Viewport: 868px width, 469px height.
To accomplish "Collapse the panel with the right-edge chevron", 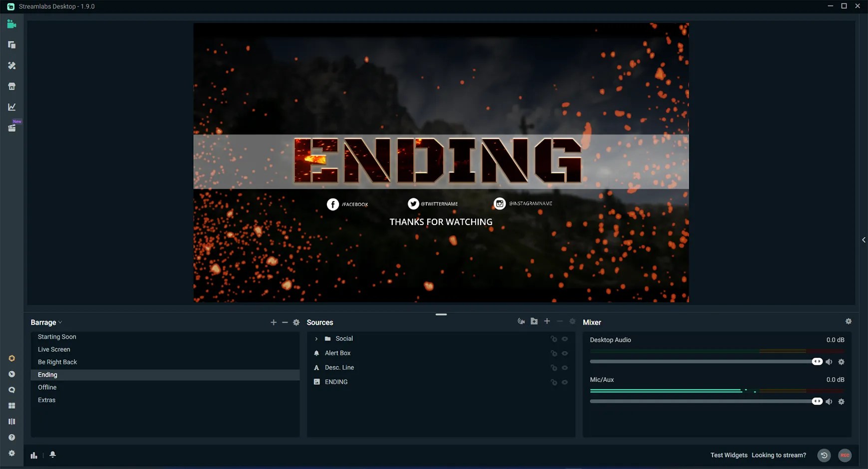I will [864, 239].
